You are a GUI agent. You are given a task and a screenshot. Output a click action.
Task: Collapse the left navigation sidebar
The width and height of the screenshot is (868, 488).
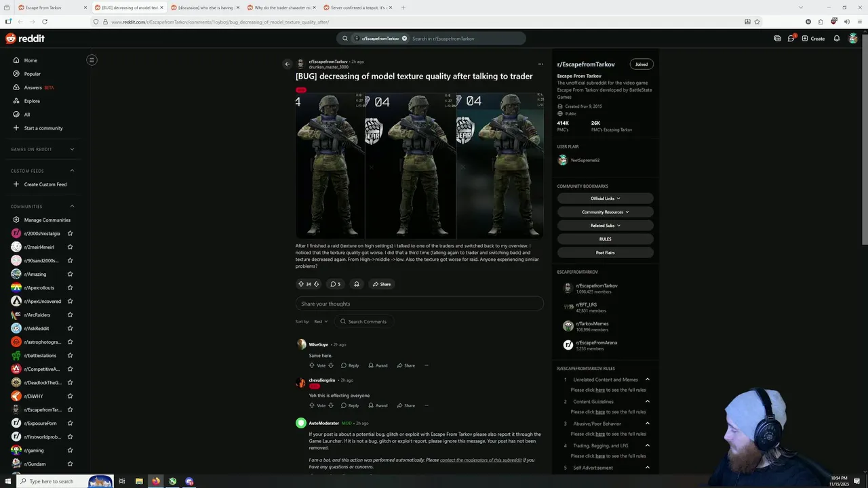click(92, 60)
